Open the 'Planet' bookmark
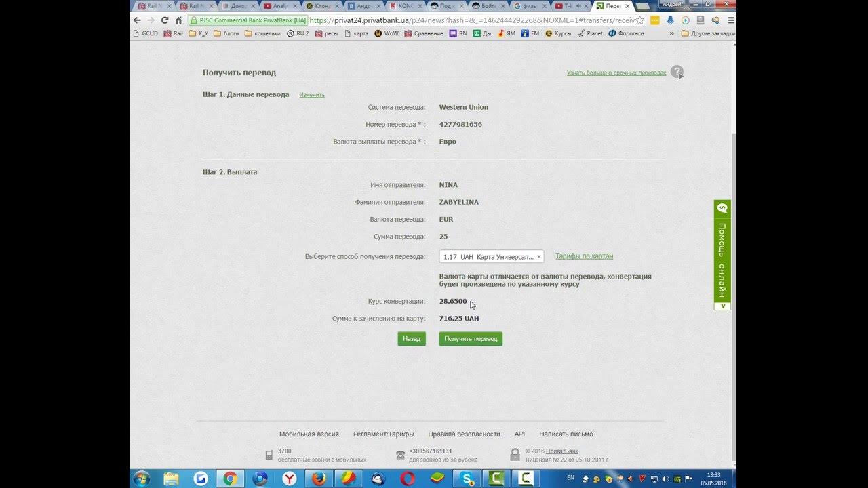 (x=590, y=33)
